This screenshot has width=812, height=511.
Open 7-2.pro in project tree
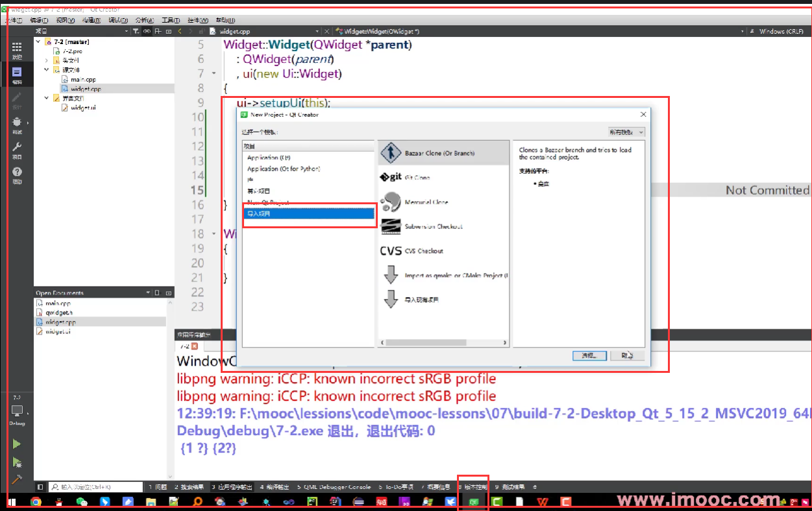click(73, 51)
